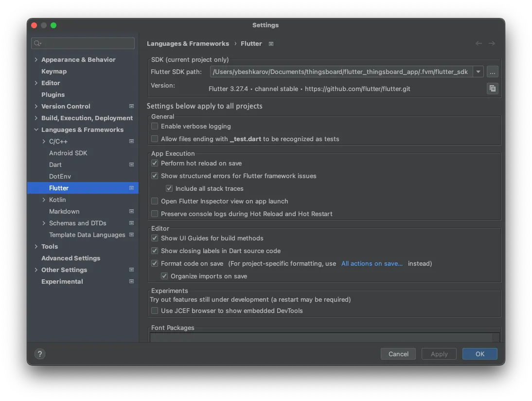Click the forward navigation arrow

pos(492,44)
